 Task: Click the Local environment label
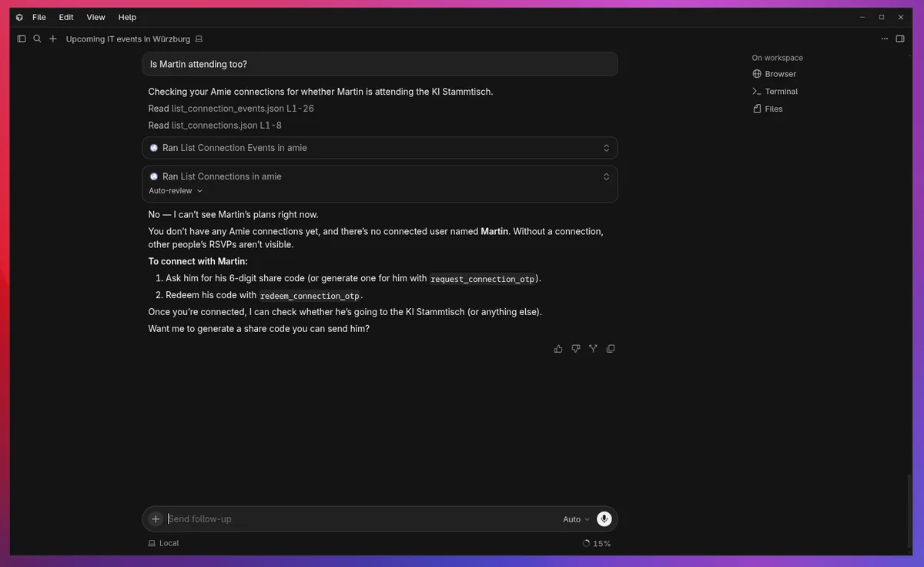(x=169, y=543)
